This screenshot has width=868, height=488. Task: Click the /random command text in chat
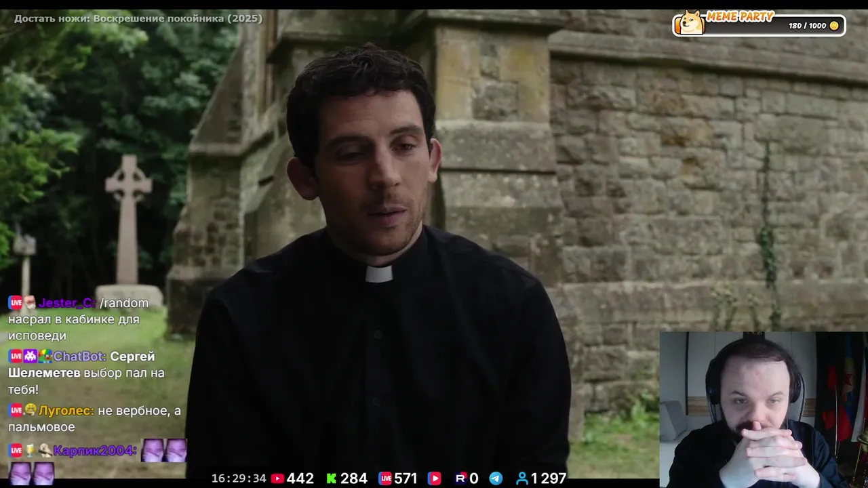click(x=124, y=303)
